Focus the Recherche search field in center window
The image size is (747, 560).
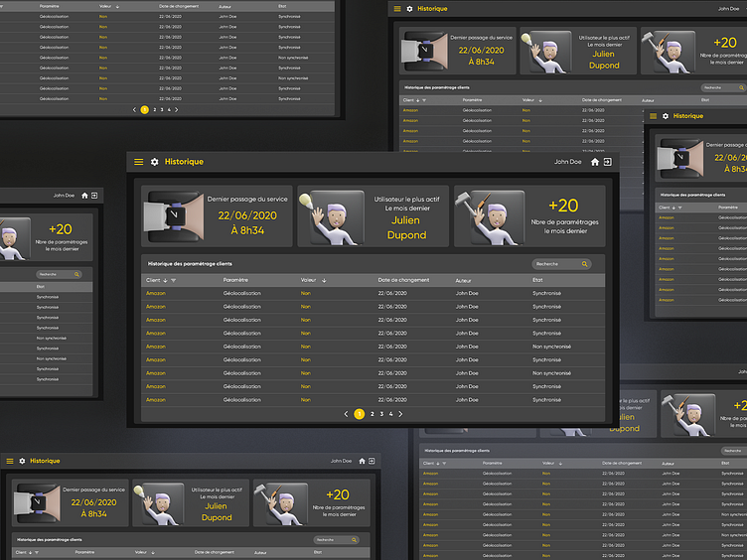[556, 264]
